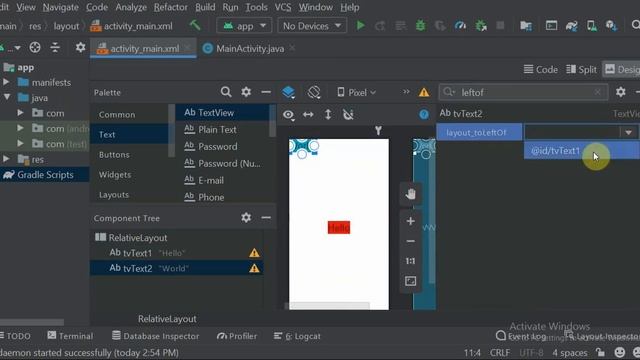Open attributes panel settings gear
Screen dimensions: 640x360
point(620,92)
